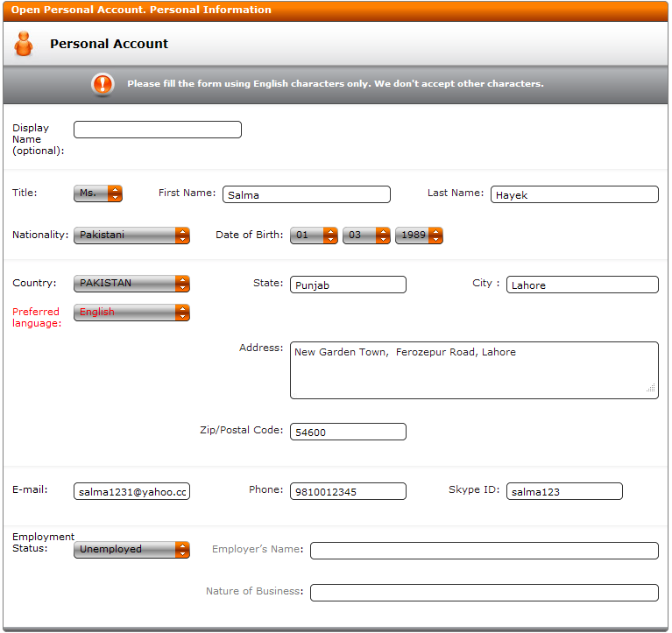Click the Nature of Business input field

click(485, 593)
